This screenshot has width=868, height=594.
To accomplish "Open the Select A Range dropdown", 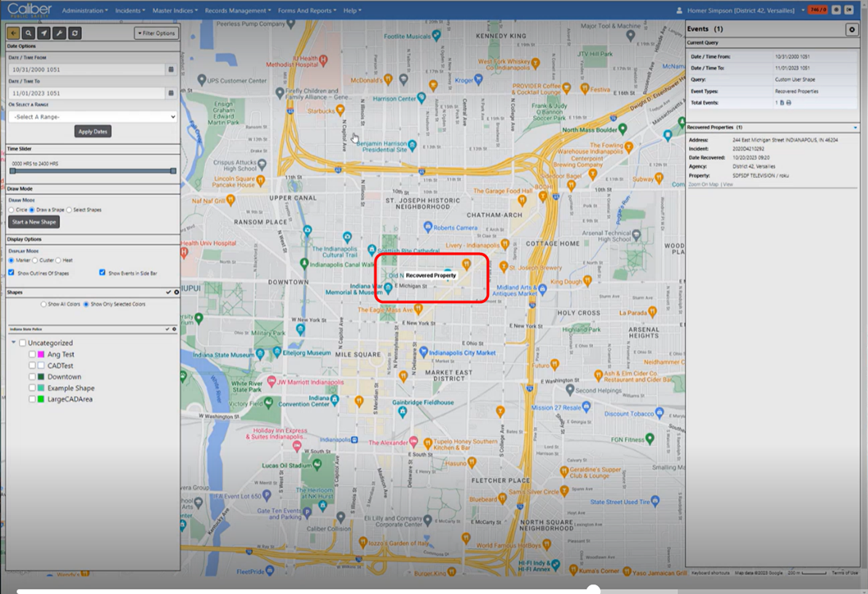I will (x=92, y=117).
